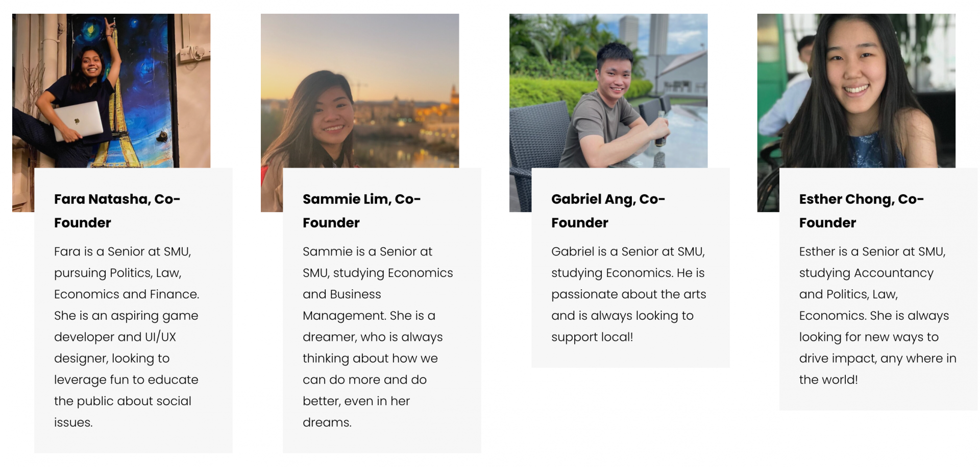
Task: Click the laptop held in Fara's photo
Action: point(78,121)
